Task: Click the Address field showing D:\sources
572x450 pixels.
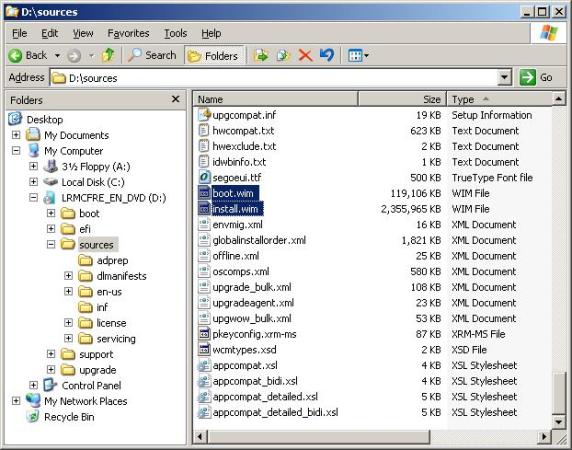Action: (274, 78)
